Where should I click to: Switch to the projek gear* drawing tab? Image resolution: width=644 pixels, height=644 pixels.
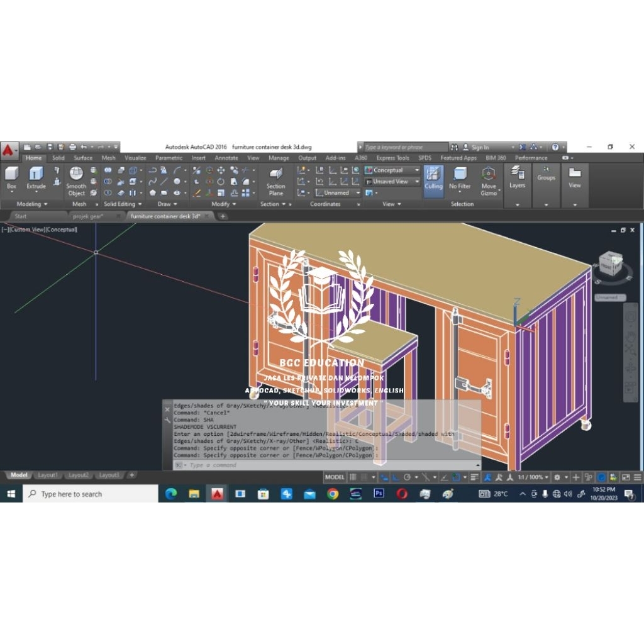coord(88,216)
